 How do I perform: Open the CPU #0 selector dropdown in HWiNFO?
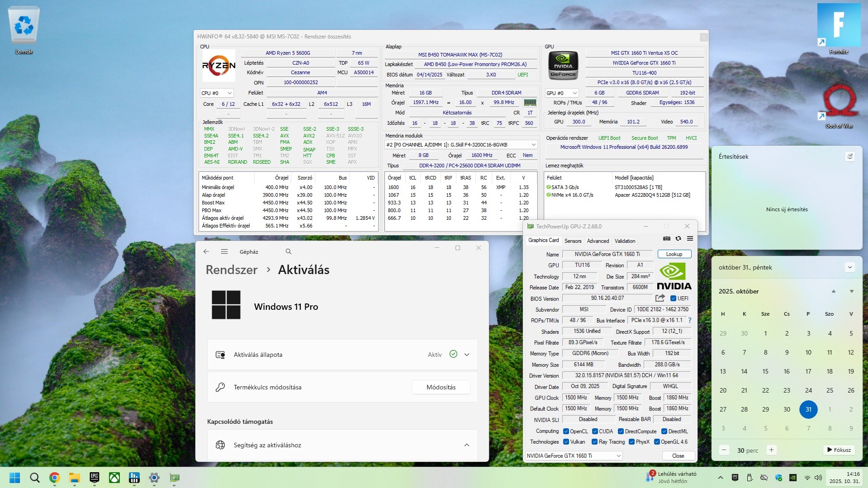[x=217, y=93]
